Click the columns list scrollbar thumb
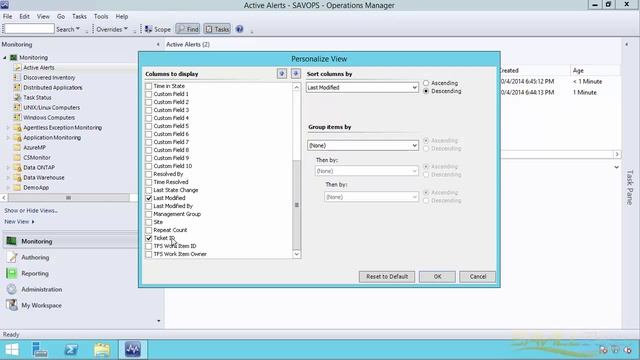This screenshot has width=640, height=360. (x=297, y=204)
